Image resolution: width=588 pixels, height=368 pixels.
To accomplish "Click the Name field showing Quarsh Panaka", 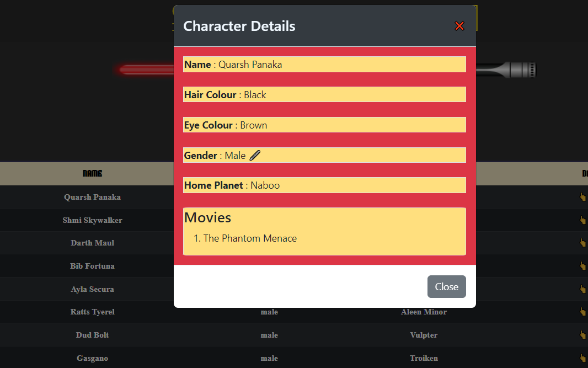I will coord(324,64).
